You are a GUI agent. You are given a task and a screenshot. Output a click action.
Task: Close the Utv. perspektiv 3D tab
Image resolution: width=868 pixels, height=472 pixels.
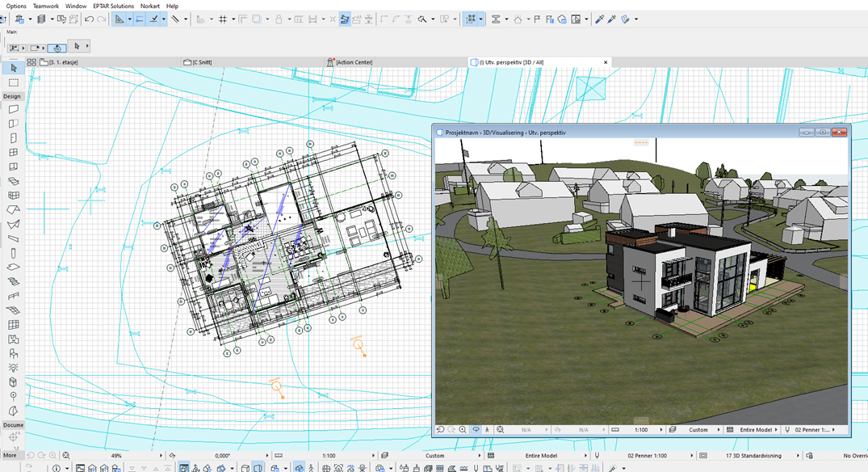pyautogui.click(x=606, y=62)
